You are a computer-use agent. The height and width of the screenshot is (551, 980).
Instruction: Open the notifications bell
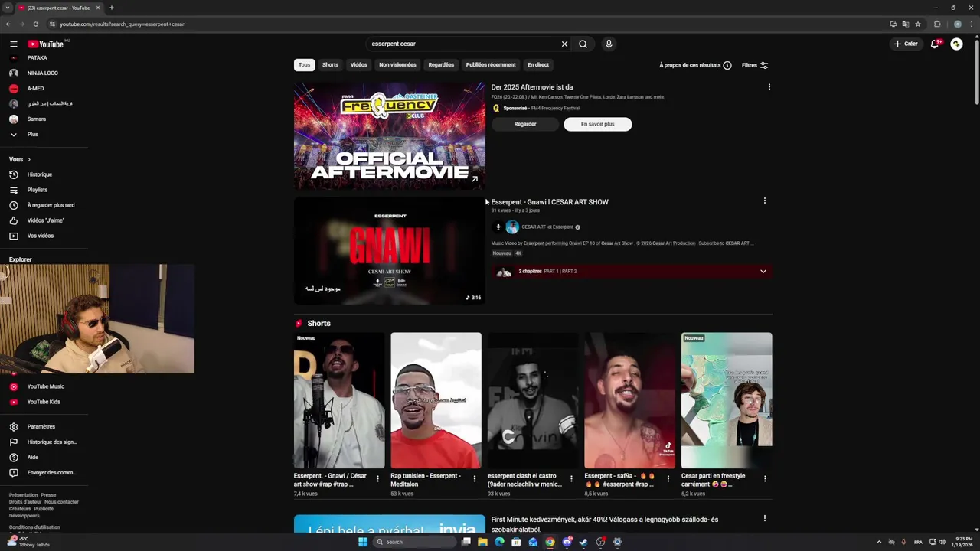click(935, 44)
